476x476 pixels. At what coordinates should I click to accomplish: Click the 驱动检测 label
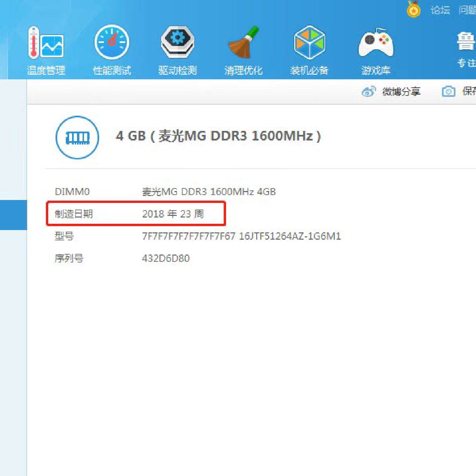pyautogui.click(x=178, y=70)
